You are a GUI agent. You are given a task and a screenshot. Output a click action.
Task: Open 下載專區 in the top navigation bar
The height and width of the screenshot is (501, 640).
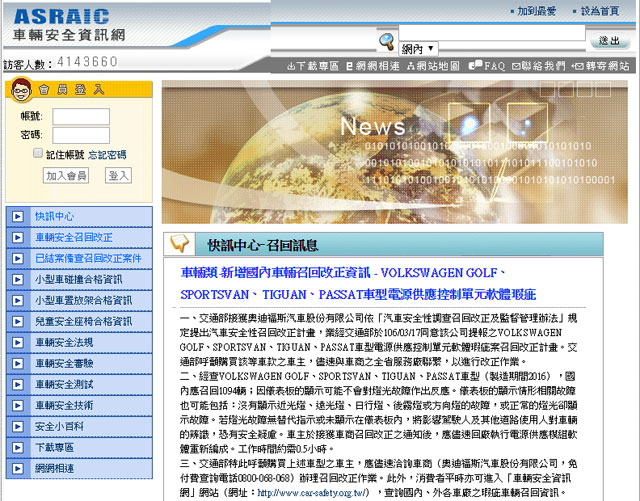313,66
